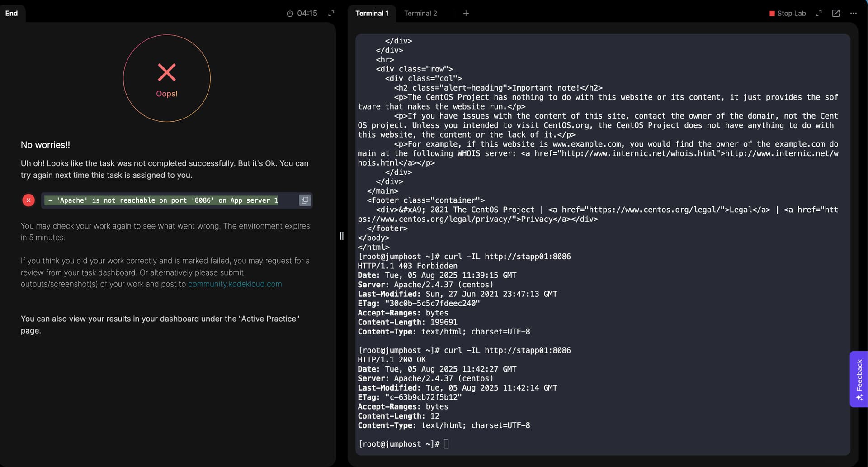Click the red failed-check status icon
The width and height of the screenshot is (868, 467).
pyautogui.click(x=28, y=200)
